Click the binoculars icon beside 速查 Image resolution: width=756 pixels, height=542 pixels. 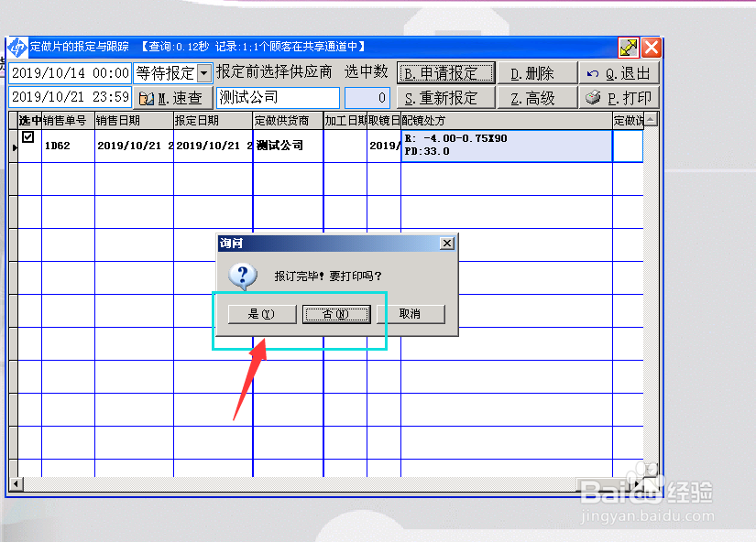coord(147,97)
